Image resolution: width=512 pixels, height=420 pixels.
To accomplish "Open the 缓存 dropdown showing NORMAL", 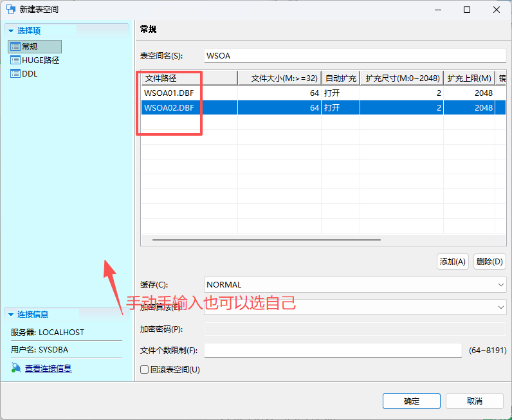I will pyautogui.click(x=355, y=285).
